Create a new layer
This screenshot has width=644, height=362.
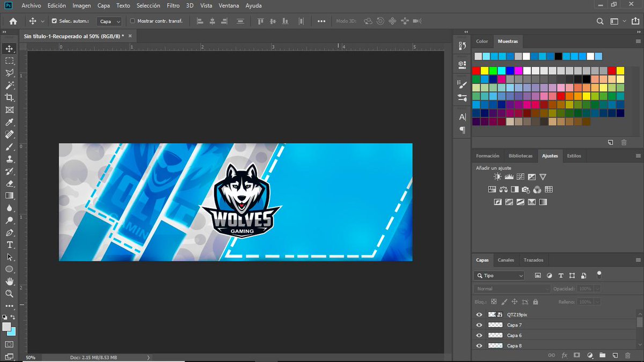pyautogui.click(x=615, y=355)
